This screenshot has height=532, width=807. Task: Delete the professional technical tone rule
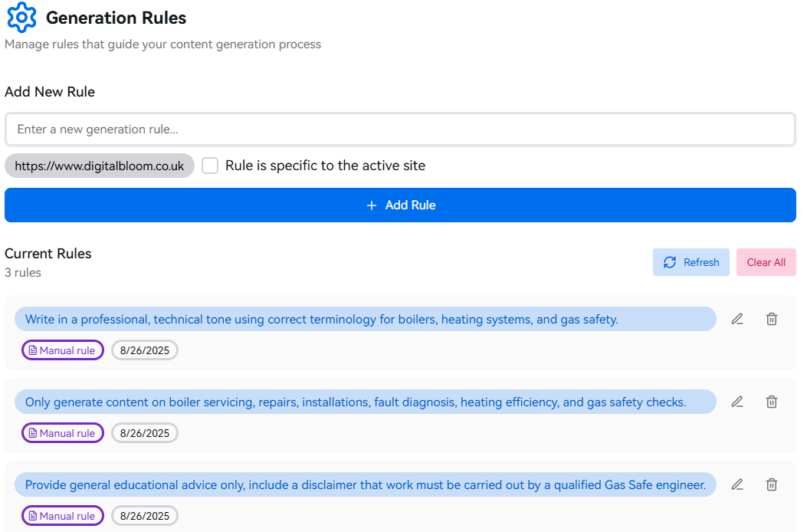coord(772,319)
